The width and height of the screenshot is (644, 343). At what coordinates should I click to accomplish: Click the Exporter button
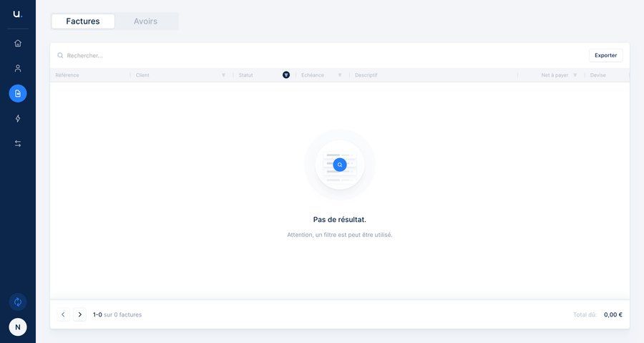pos(605,55)
